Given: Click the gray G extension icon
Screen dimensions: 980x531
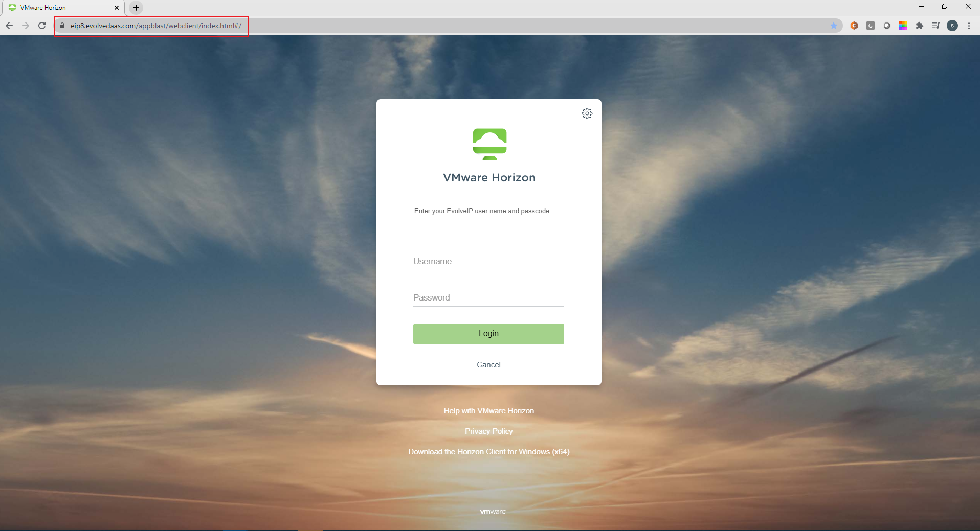Looking at the screenshot, I should pyautogui.click(x=871, y=26).
